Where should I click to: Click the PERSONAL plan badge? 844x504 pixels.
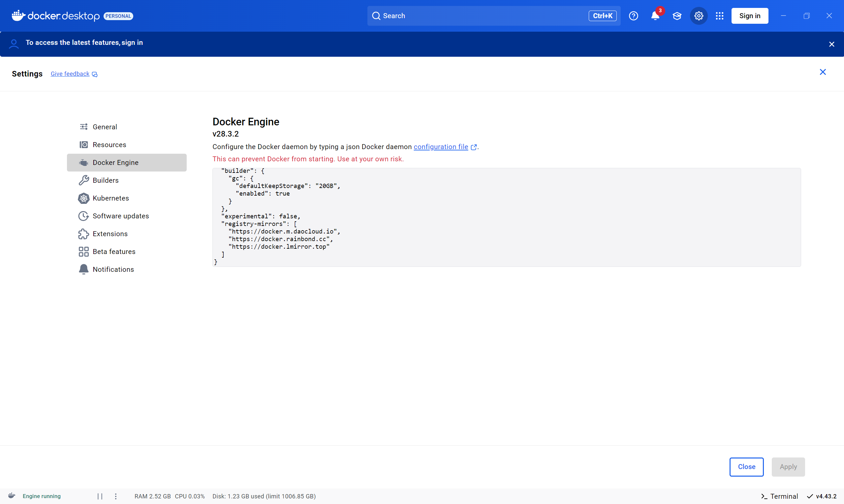point(118,16)
